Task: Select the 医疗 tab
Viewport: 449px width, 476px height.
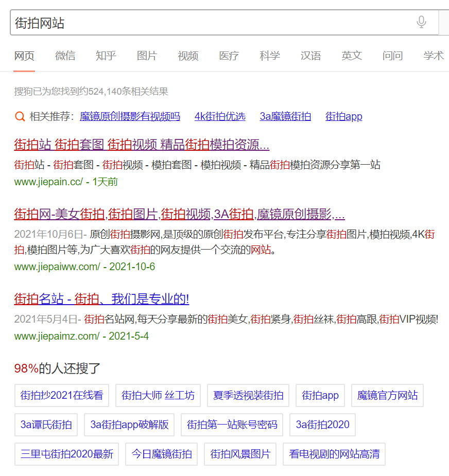Action: pos(229,56)
